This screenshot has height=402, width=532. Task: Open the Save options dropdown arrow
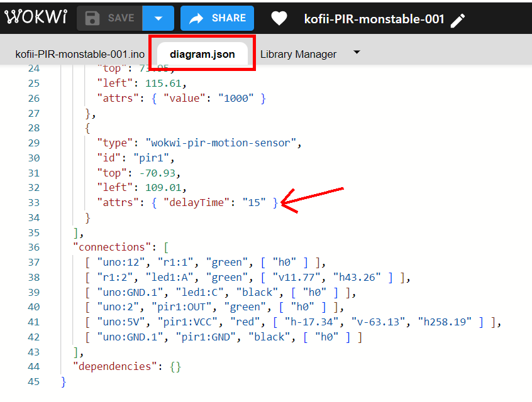pos(157,19)
